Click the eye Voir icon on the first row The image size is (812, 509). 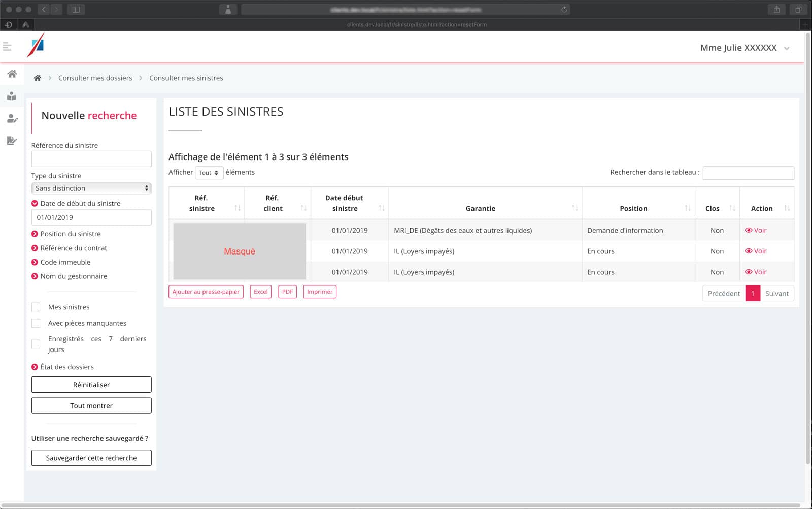(756, 230)
